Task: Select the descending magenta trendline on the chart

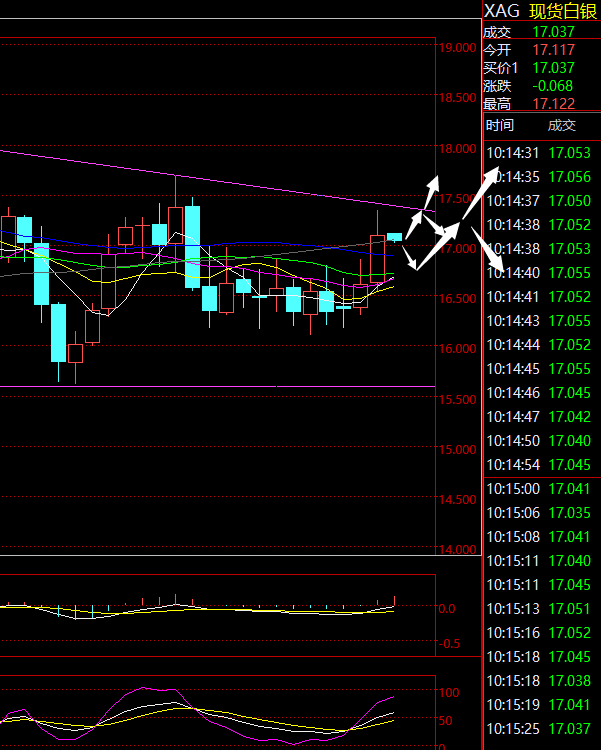Action: pos(218,181)
